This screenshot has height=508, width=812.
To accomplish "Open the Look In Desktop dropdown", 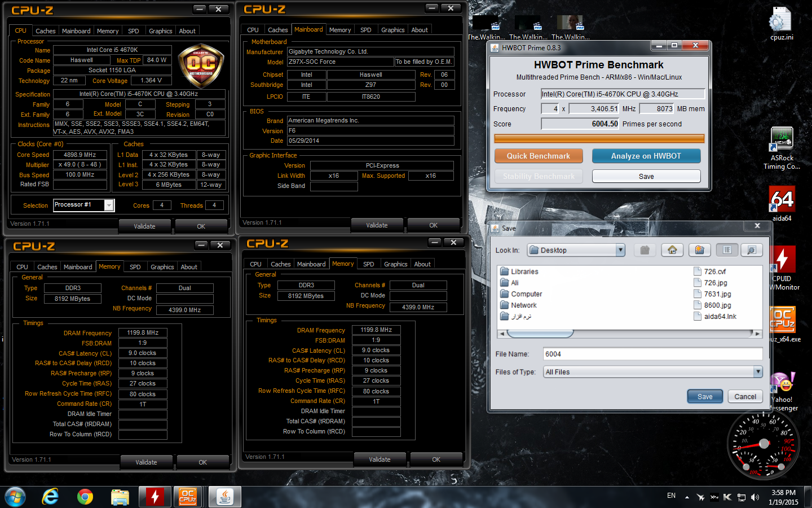I will coord(620,250).
